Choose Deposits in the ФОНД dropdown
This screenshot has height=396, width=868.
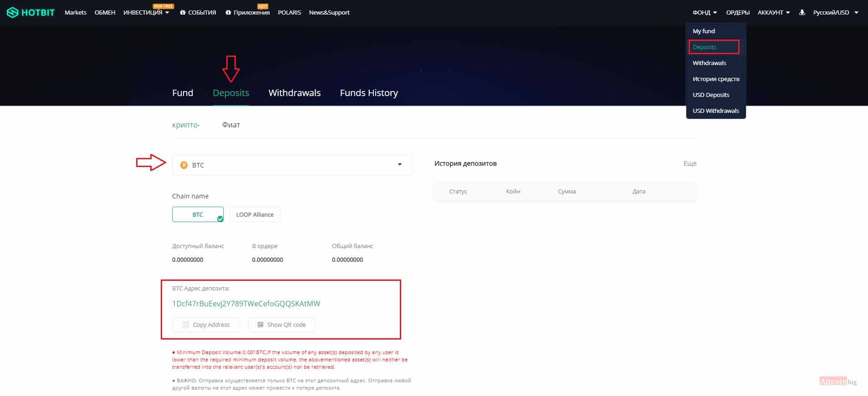coord(714,47)
